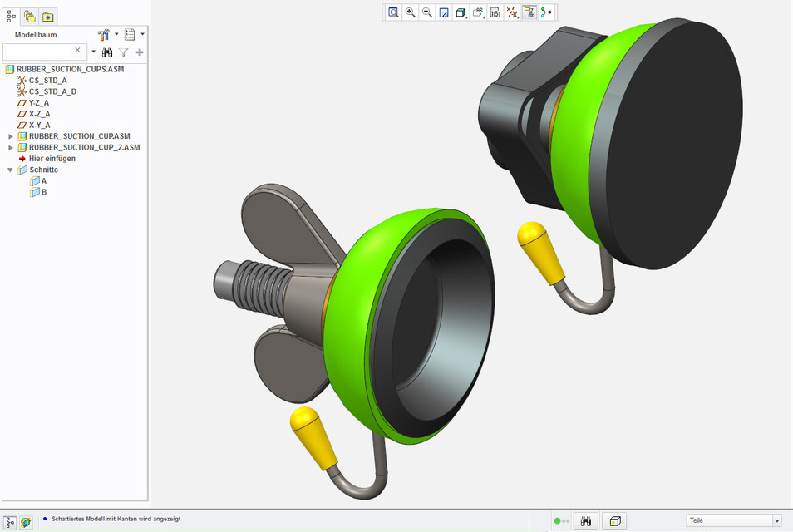793x532 pixels.
Task: Click the binoculars search icon in status bar
Action: point(585,520)
